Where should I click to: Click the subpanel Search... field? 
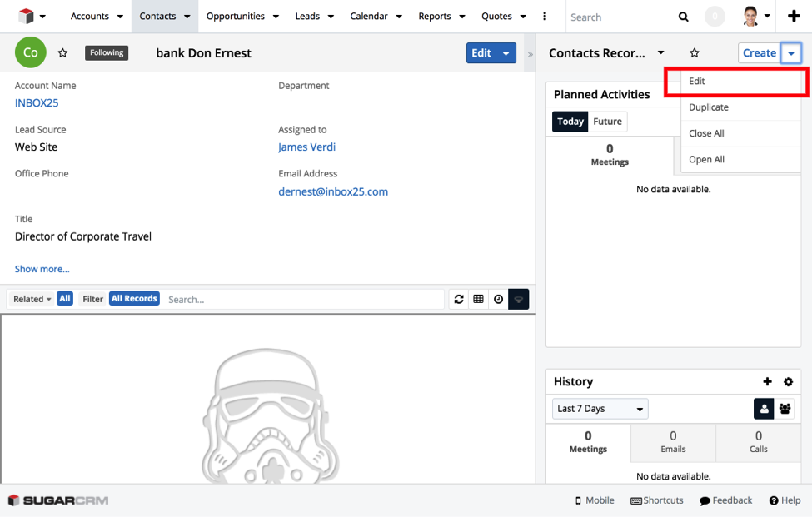(304, 299)
